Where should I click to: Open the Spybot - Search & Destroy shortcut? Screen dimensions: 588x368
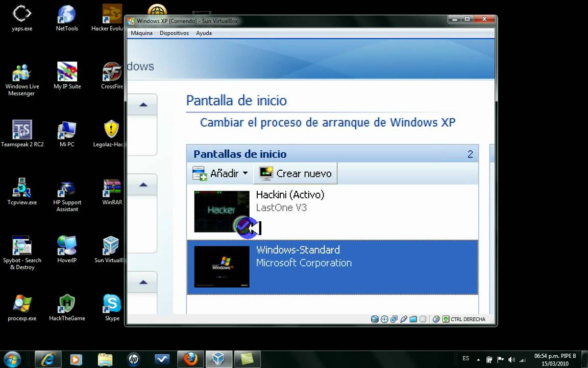click(22, 253)
